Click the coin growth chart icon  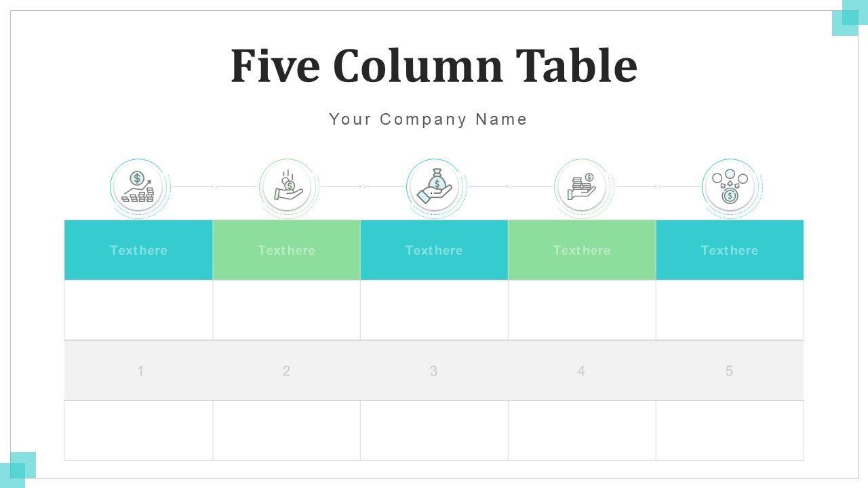coord(138,186)
